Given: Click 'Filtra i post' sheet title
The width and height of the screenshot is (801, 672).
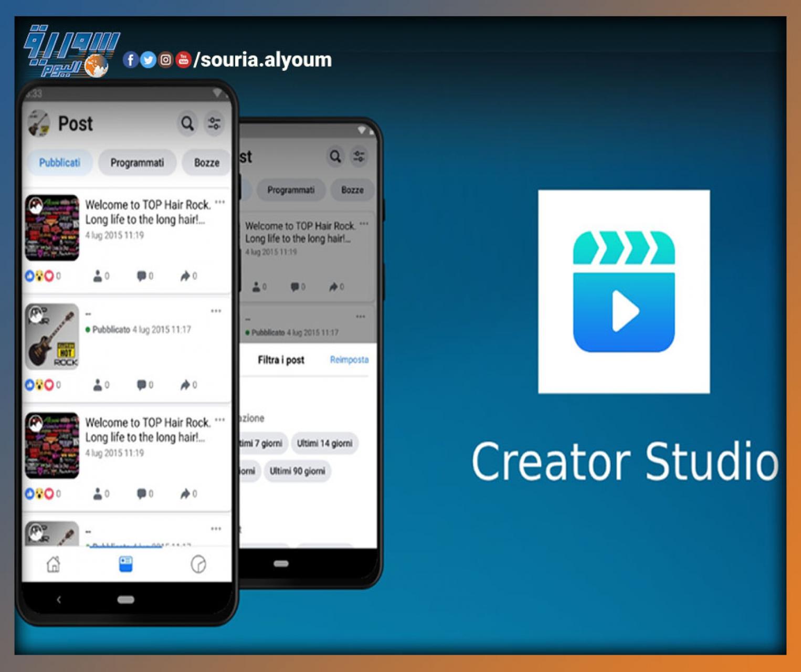Looking at the screenshot, I should coord(281,360).
